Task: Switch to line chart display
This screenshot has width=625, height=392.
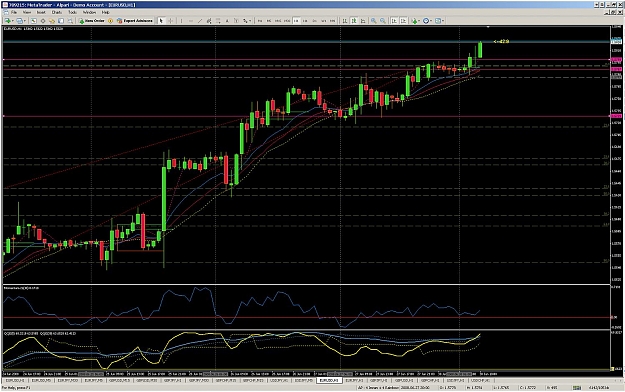Action: pos(363,21)
